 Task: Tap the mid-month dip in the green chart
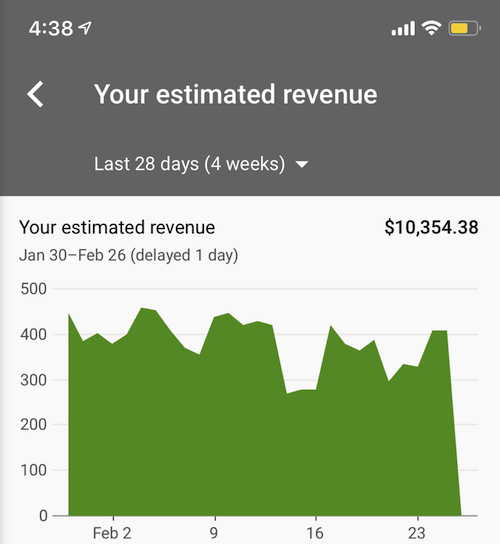pos(301,391)
